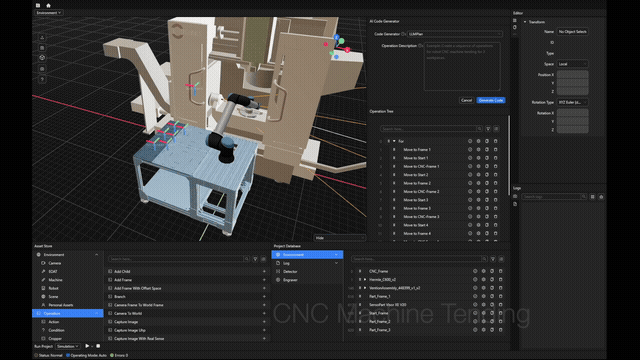The width and height of the screenshot is (640, 360).
Task: Click the settings icon for Move to Frame 2
Action: [478, 183]
